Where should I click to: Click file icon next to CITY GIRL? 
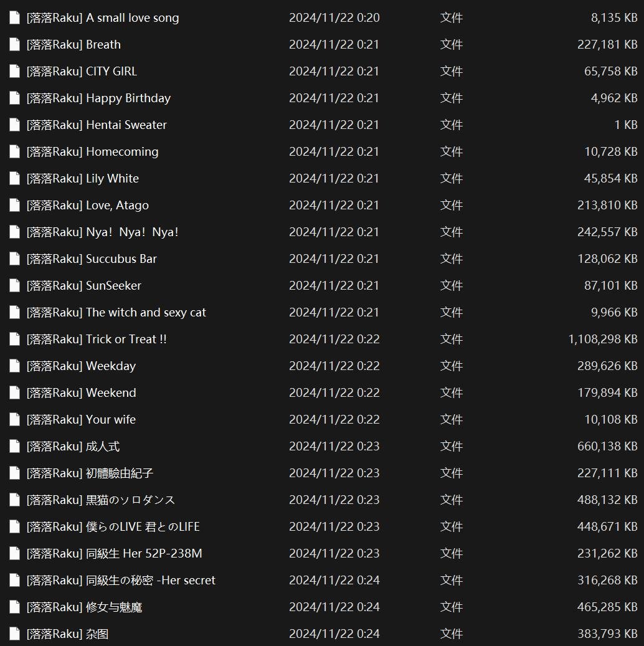tap(14, 71)
